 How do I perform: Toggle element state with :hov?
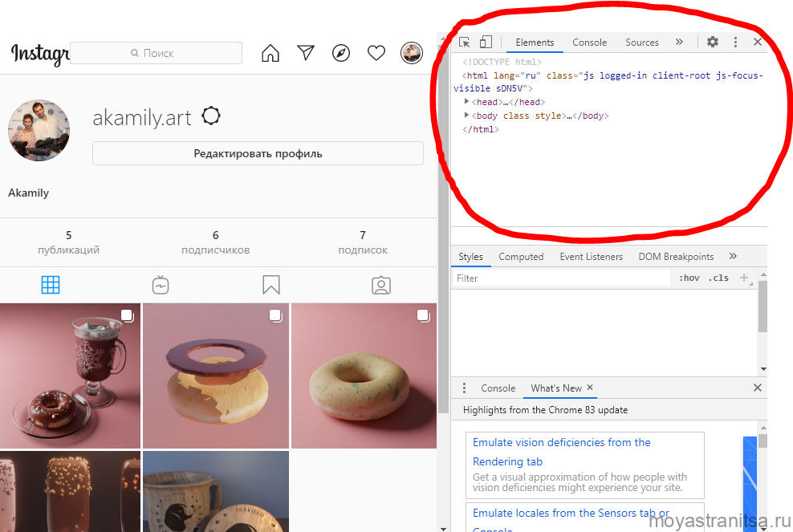pos(689,278)
